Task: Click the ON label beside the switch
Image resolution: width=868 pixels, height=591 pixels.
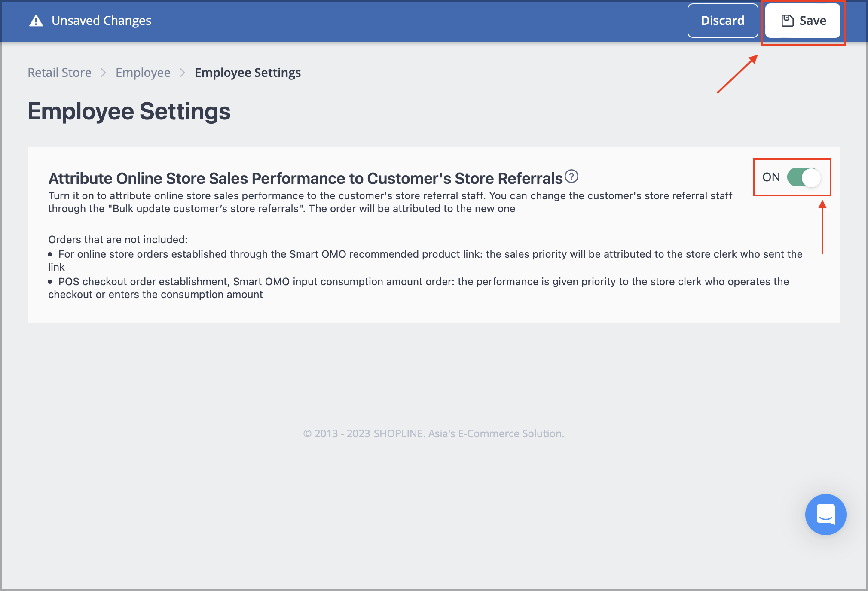Action: click(771, 177)
